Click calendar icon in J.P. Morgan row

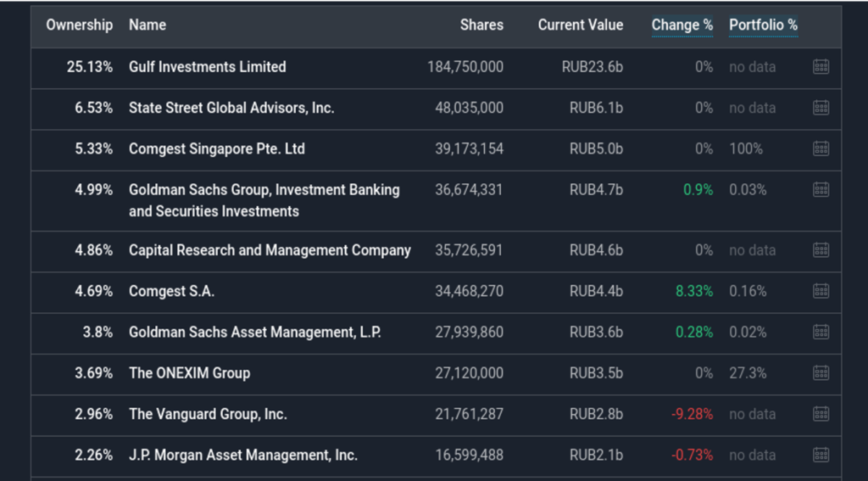pyautogui.click(x=820, y=455)
